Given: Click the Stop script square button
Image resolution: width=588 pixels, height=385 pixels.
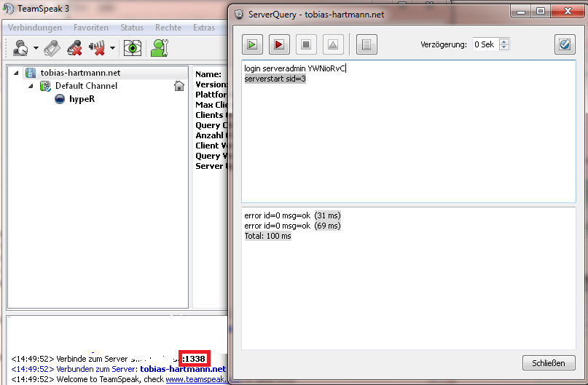Looking at the screenshot, I should click(306, 44).
